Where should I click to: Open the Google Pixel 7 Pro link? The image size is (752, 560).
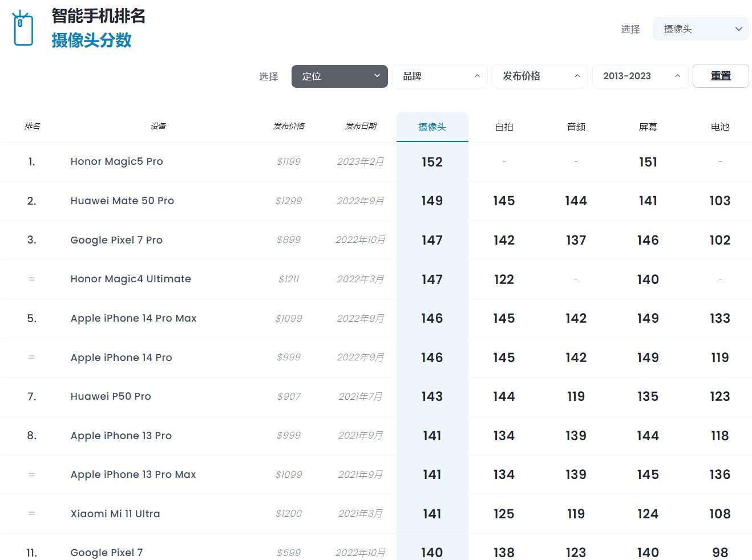(x=116, y=240)
